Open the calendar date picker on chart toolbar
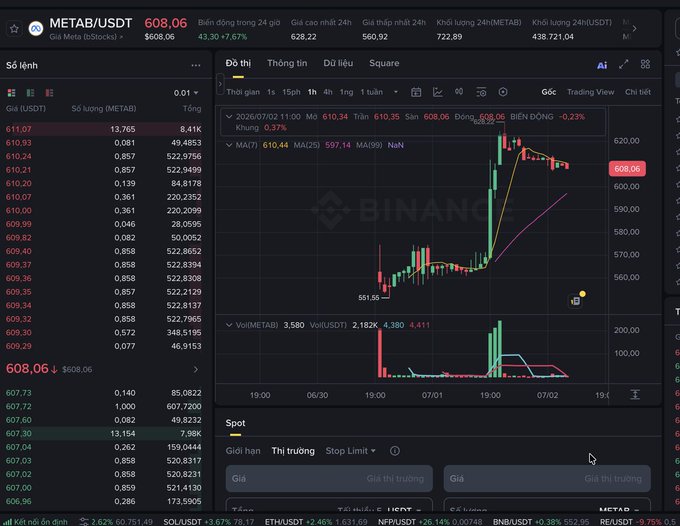The width and height of the screenshot is (680, 526). [416, 92]
